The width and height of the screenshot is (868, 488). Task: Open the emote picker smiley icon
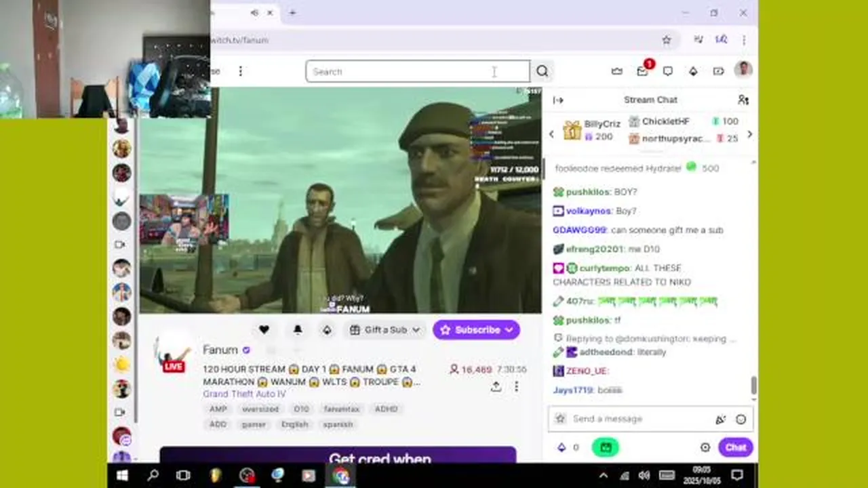point(741,420)
